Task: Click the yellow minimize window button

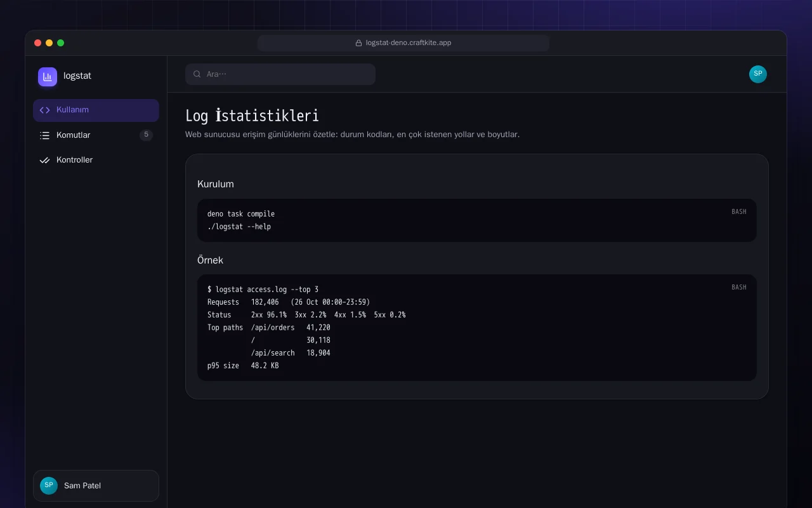Action: pyautogui.click(x=49, y=43)
